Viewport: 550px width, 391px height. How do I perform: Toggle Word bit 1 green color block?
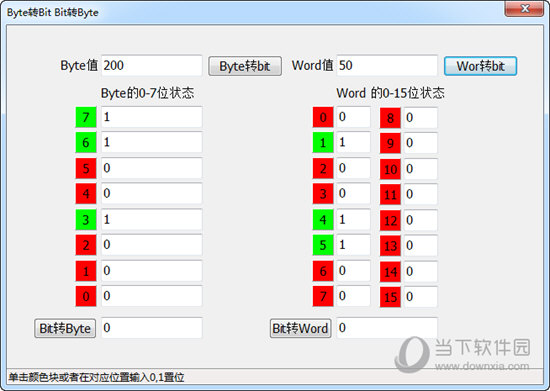click(x=323, y=143)
